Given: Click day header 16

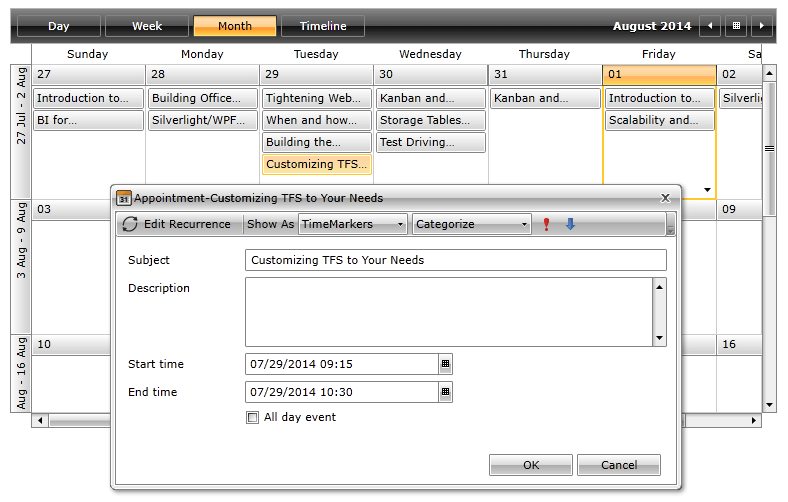Looking at the screenshot, I should (739, 345).
